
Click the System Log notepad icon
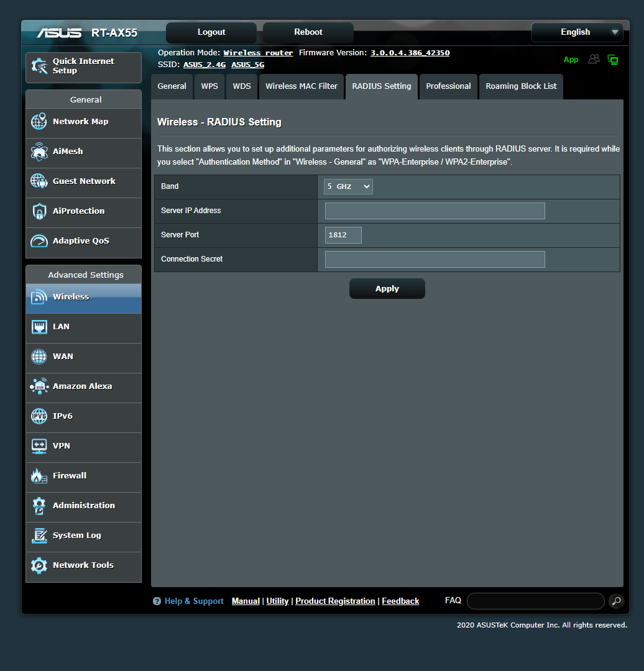tap(39, 536)
